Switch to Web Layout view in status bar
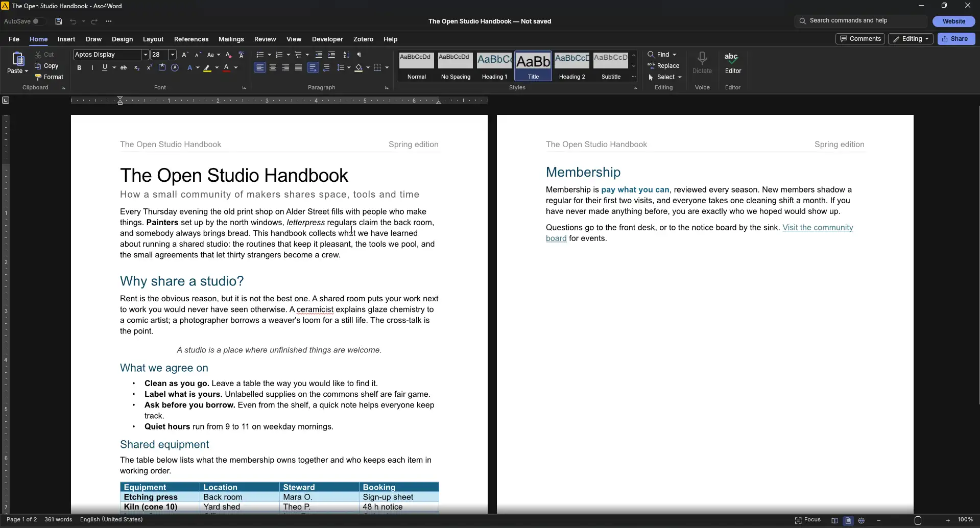 click(862, 520)
